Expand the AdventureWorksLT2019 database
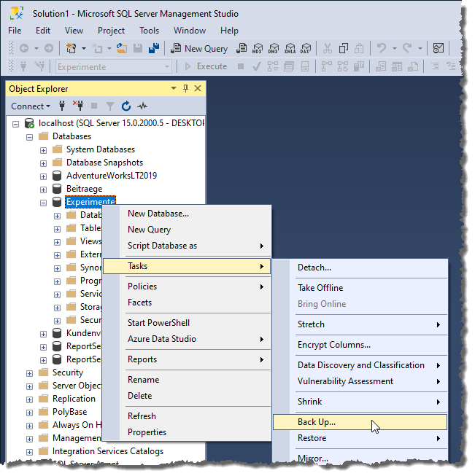The height and width of the screenshot is (476, 475). pyautogui.click(x=44, y=176)
